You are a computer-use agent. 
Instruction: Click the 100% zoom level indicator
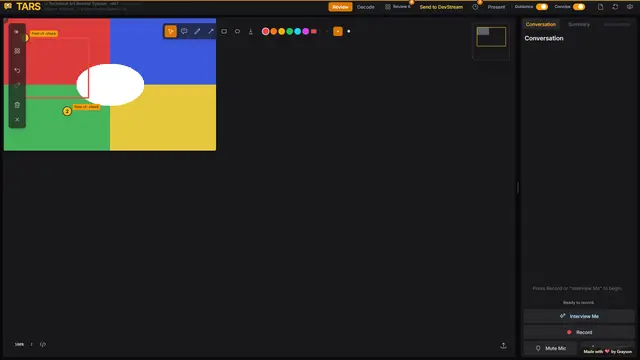tap(19, 344)
